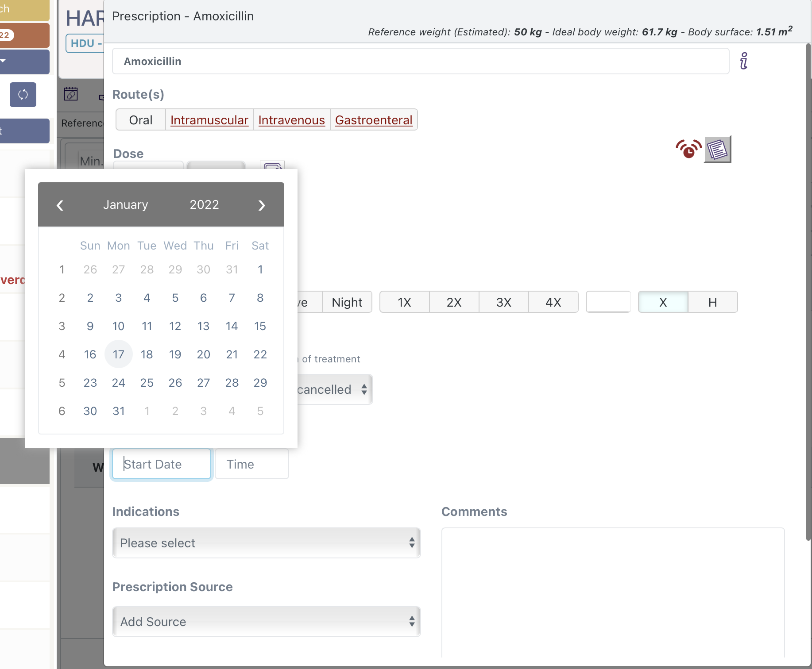Viewport: 812px width, 669px height.
Task: Select January 17 in the calendar
Action: click(x=118, y=354)
